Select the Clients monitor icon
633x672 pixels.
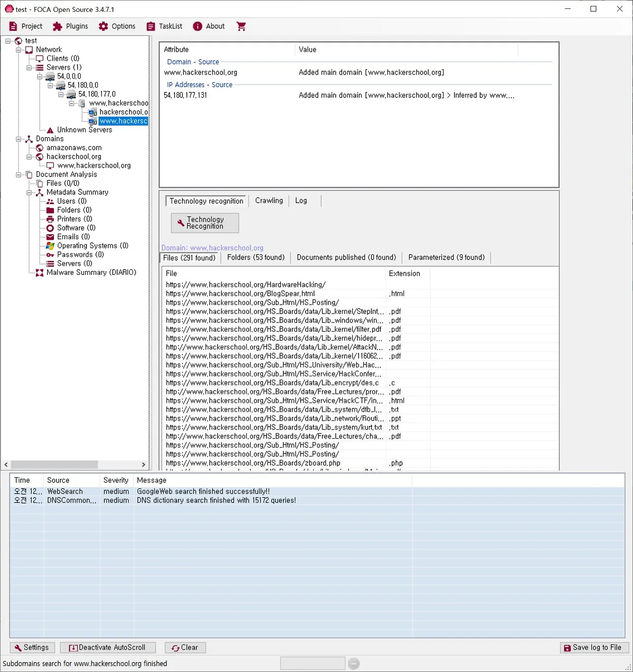point(40,58)
